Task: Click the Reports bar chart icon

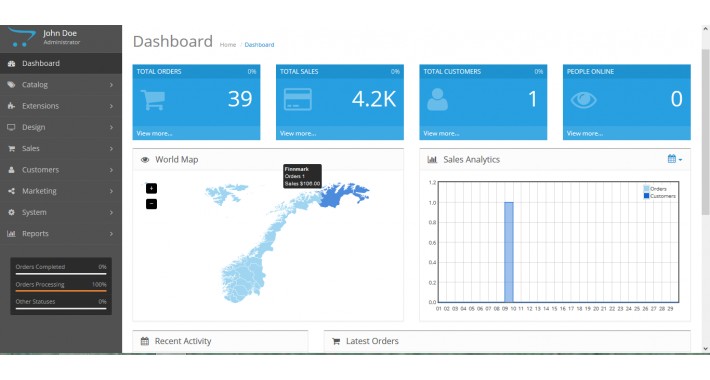Action: (x=11, y=234)
